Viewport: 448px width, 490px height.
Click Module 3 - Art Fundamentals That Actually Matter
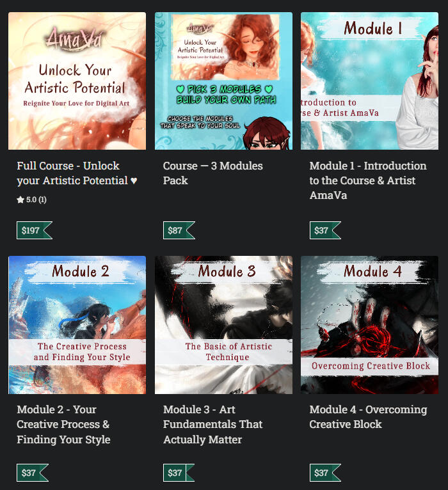pyautogui.click(x=212, y=424)
